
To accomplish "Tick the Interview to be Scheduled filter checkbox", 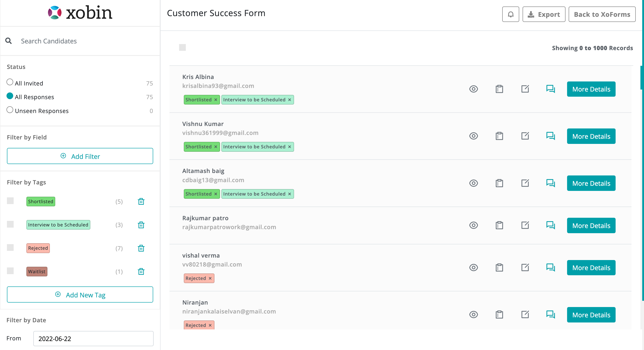I will tap(10, 224).
